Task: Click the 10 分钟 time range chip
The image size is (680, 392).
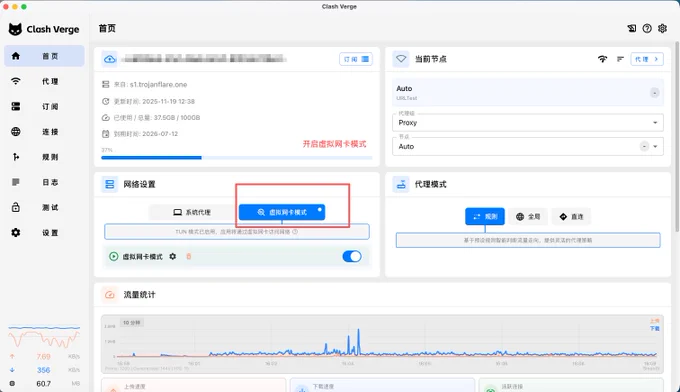Action: [131, 323]
